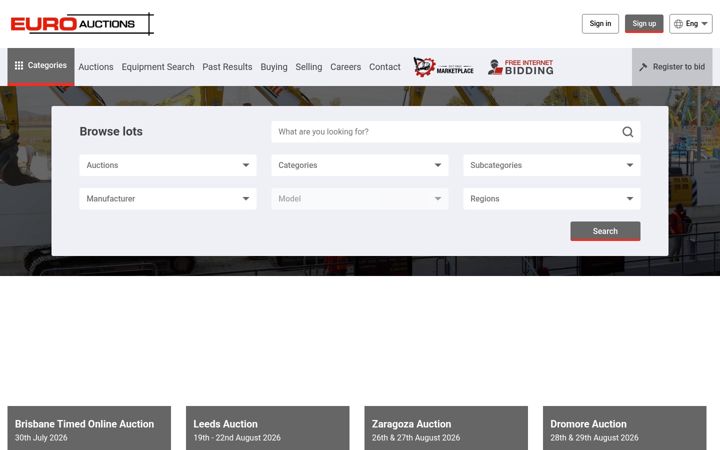Click the 'Browse lots' heading
Image resolution: width=720 pixels, height=450 pixels.
point(111,132)
